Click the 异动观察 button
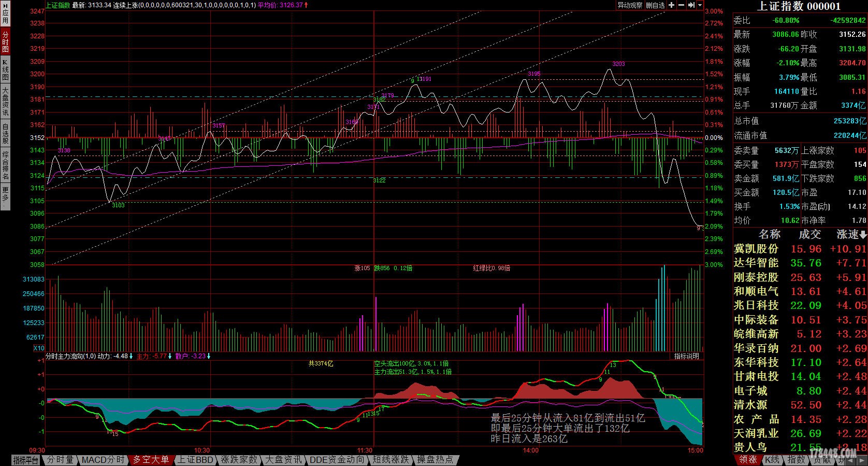The image size is (868, 466). (x=630, y=5)
